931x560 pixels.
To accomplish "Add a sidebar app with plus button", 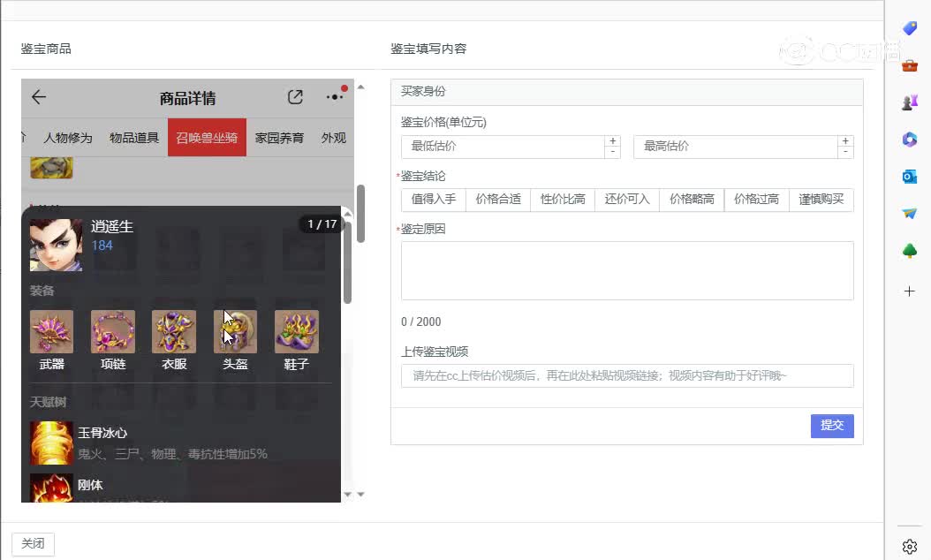I will pyautogui.click(x=910, y=291).
